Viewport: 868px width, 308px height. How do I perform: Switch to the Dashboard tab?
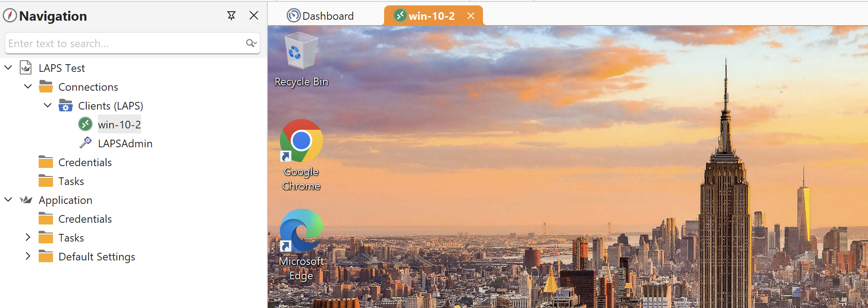coord(321,16)
